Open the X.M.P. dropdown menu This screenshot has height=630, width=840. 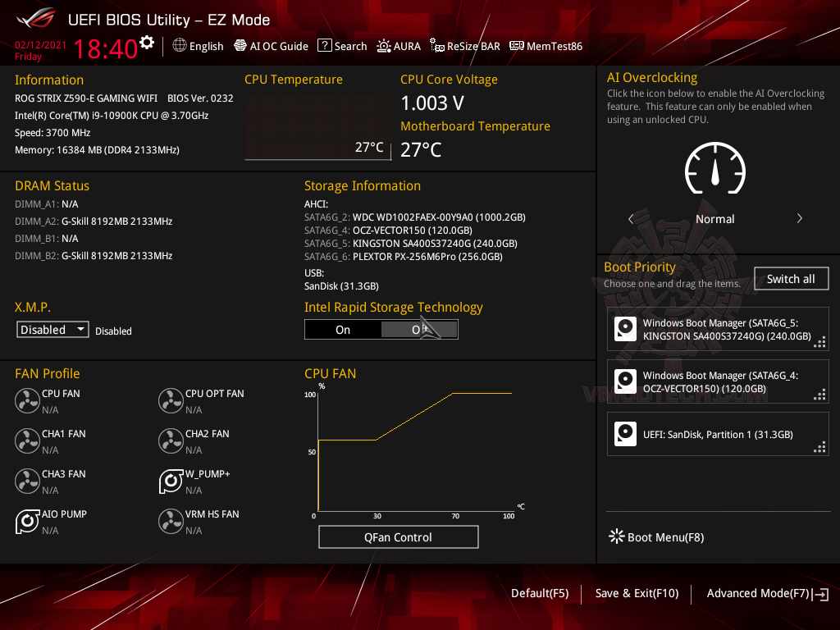pos(52,329)
